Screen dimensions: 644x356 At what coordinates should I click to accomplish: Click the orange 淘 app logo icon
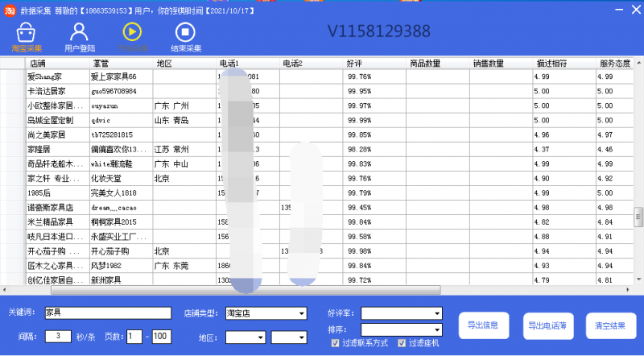click(x=10, y=8)
